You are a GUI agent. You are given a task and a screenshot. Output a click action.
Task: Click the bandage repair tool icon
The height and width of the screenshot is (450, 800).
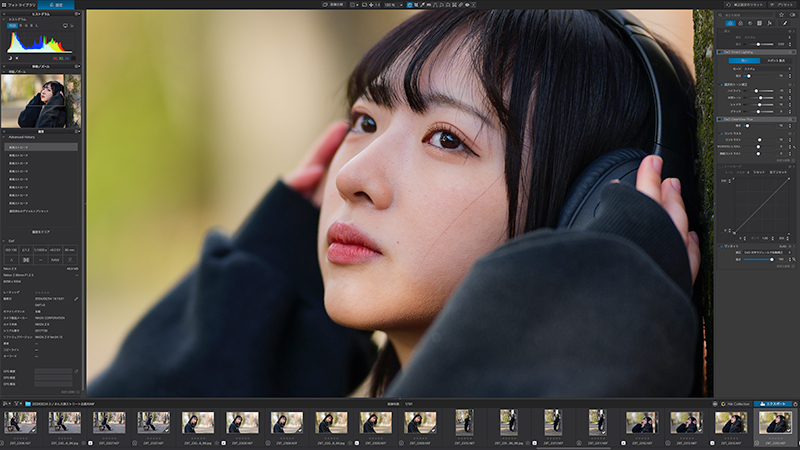click(x=460, y=5)
